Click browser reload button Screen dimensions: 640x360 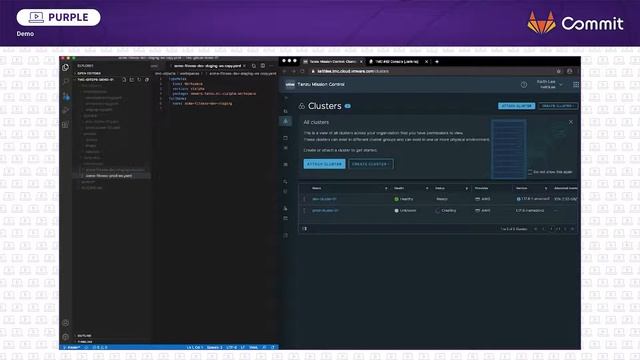[x=303, y=71]
